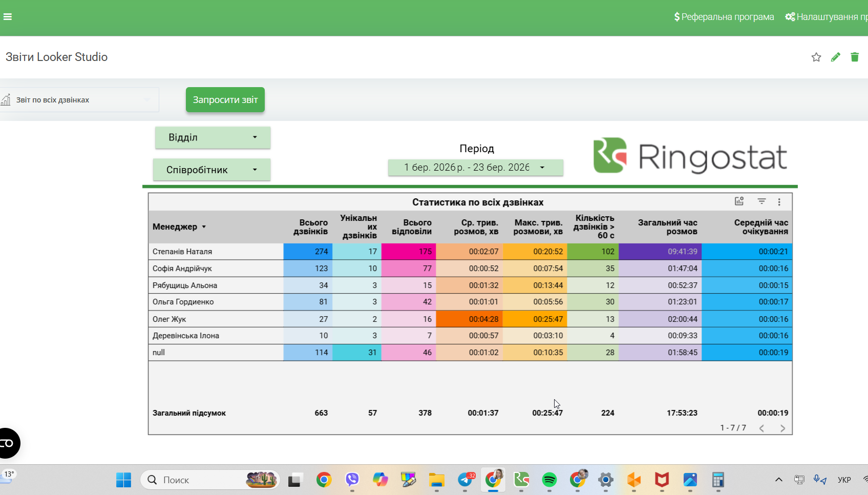Open the hamburger menu in the green header
This screenshot has width=868, height=495.
[x=8, y=17]
